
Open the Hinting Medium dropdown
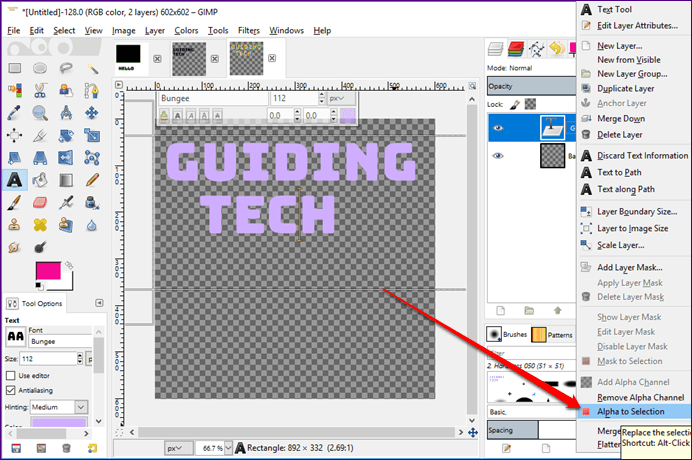point(81,407)
